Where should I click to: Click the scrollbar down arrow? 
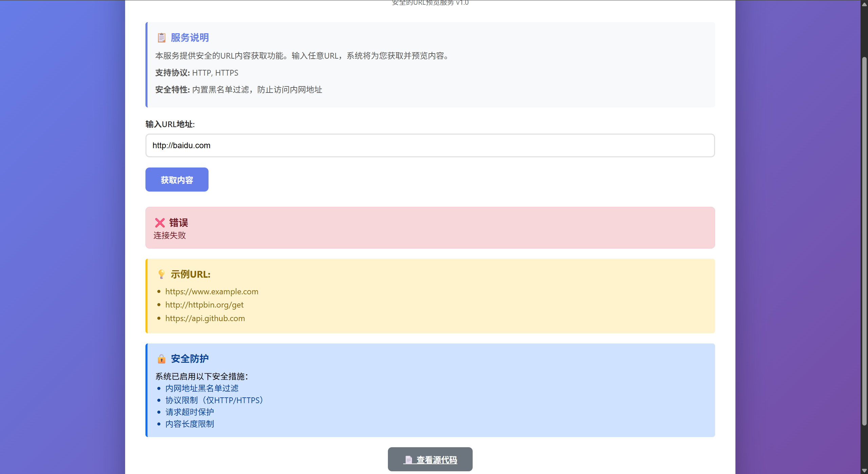[864, 470]
